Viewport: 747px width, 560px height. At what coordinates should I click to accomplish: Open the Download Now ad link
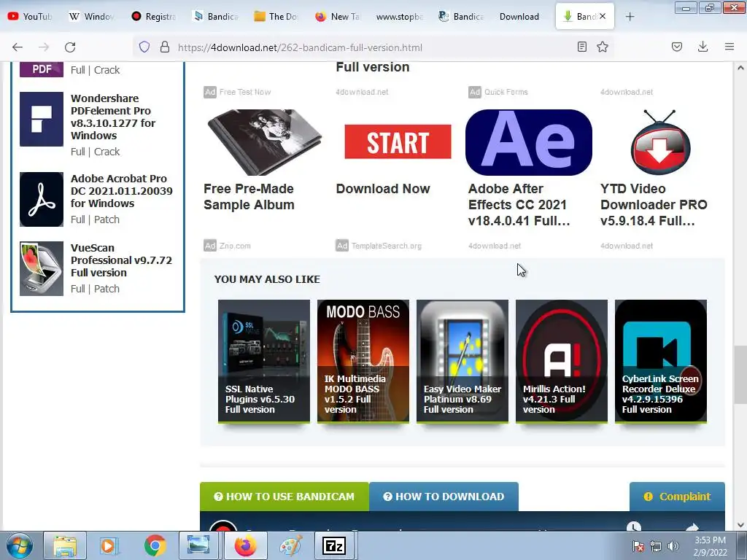point(383,189)
